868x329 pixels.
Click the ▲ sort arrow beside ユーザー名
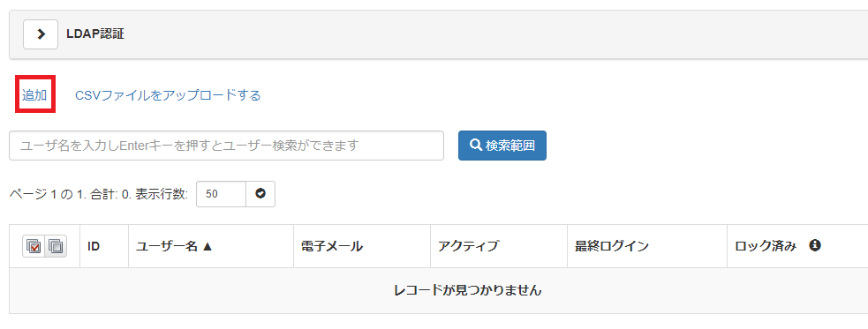(207, 247)
